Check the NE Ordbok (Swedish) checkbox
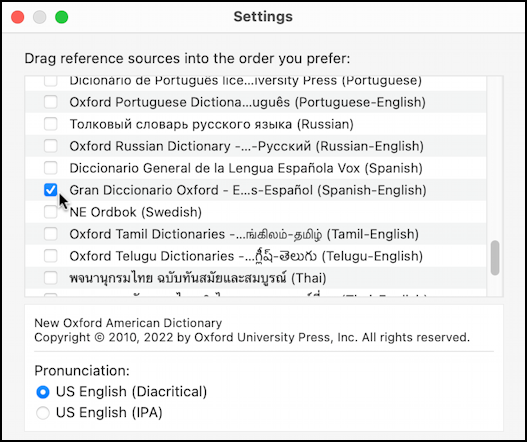 tap(50, 212)
